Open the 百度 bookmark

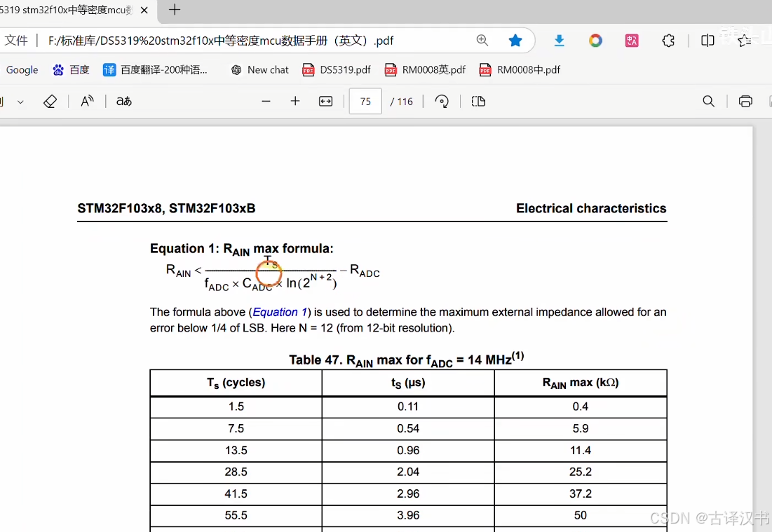coord(72,70)
